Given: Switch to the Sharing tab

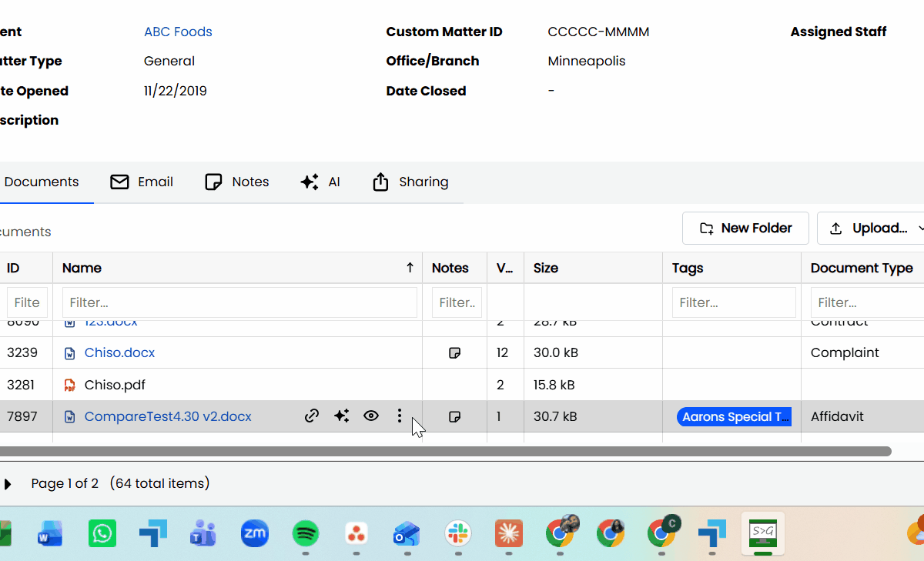Looking at the screenshot, I should (x=410, y=182).
